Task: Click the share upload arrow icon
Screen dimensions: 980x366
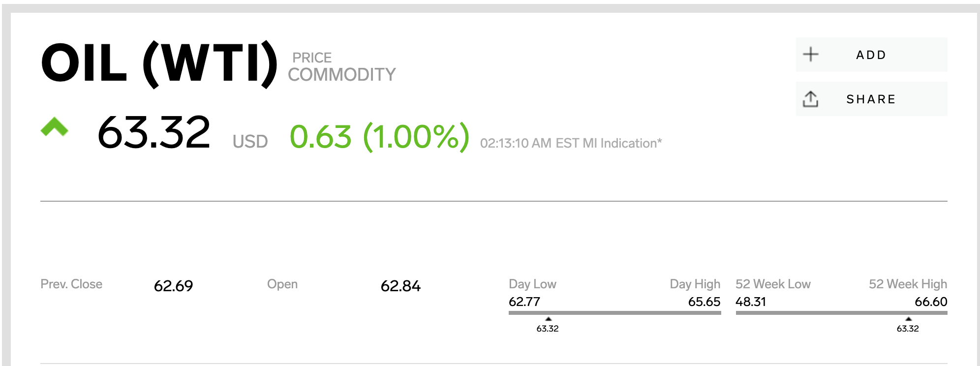Action: click(810, 99)
